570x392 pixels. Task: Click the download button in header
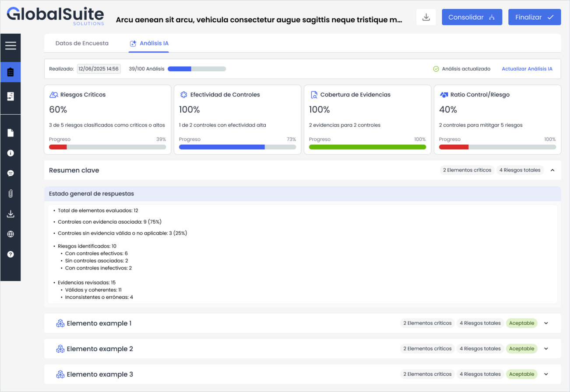coord(426,17)
